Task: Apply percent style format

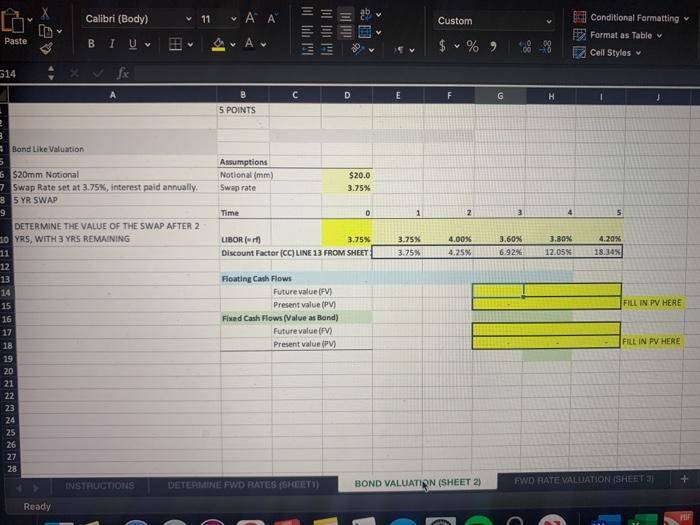Action: pos(472,46)
